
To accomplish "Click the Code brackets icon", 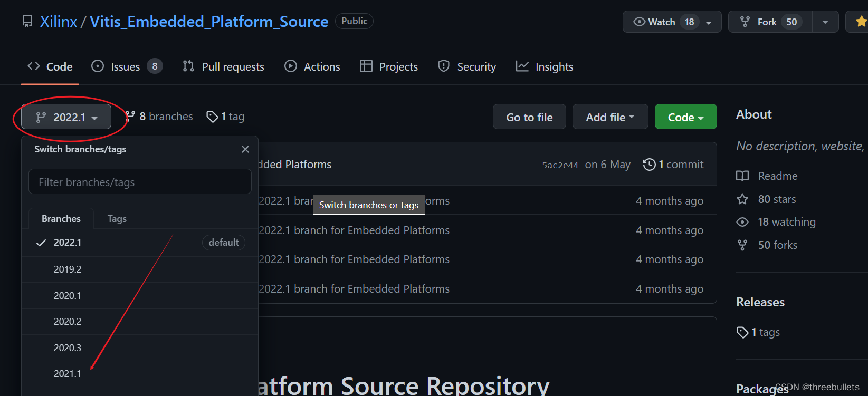I will coord(34,66).
